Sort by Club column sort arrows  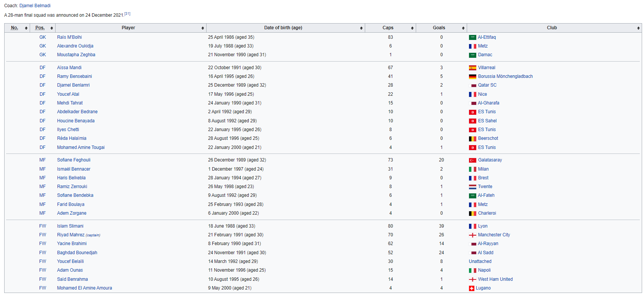(x=638, y=28)
